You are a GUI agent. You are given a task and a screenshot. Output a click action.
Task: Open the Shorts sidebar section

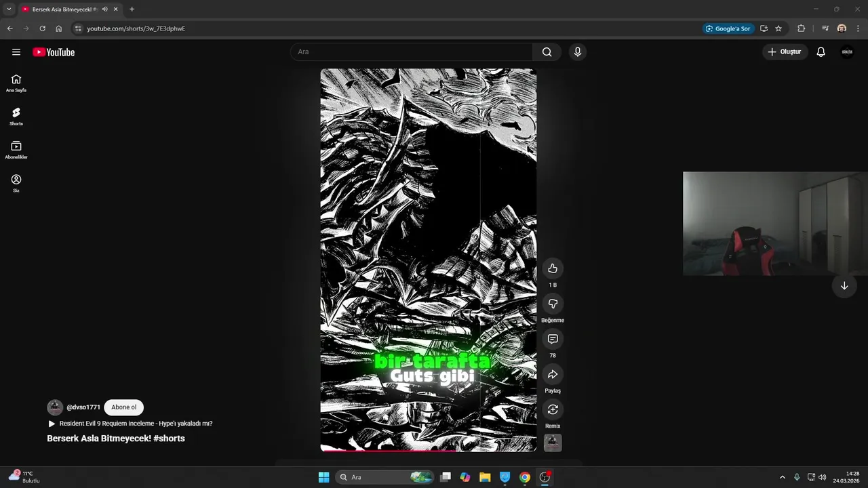[x=16, y=117]
